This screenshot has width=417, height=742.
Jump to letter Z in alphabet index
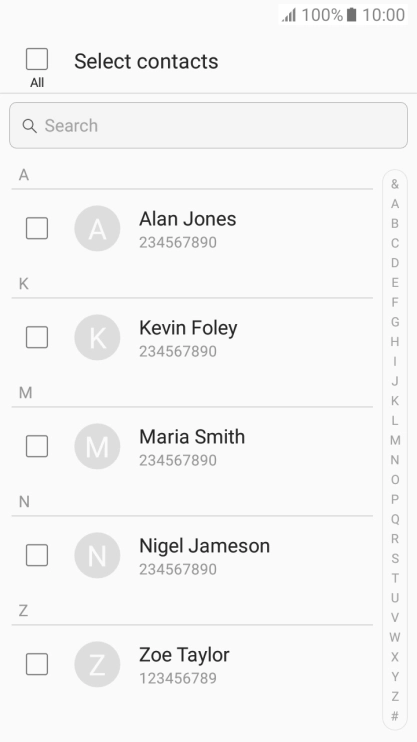coord(395,697)
